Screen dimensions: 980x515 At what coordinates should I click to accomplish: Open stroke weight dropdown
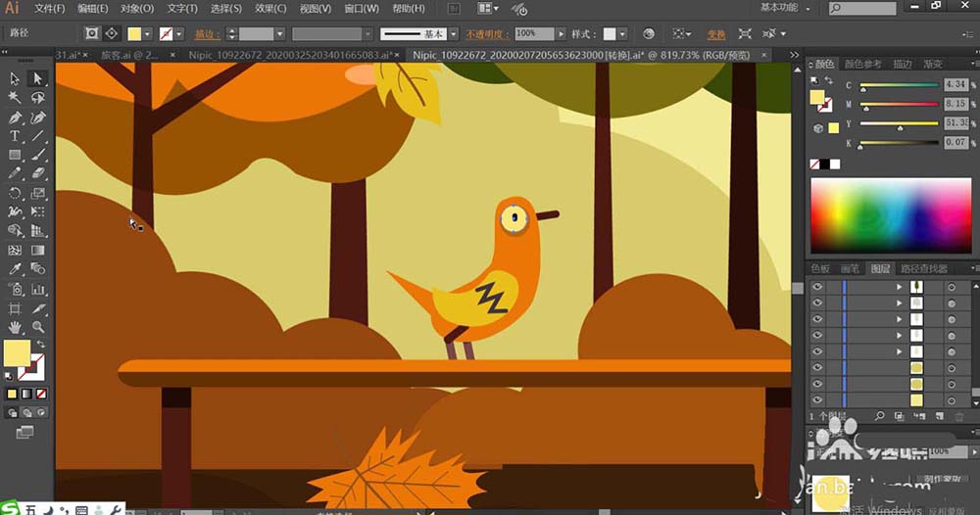[x=279, y=33]
